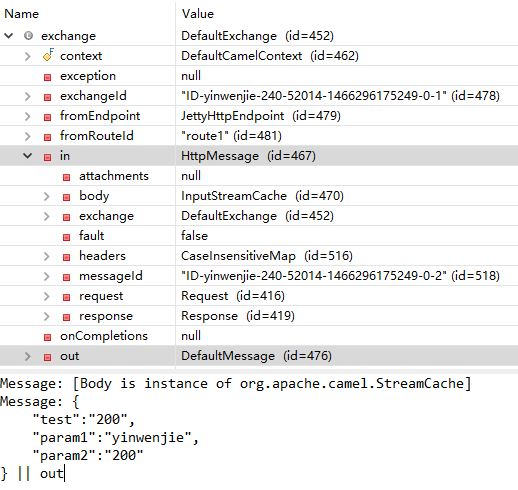
Task: Click the private field icon next to out
Action: coord(48,357)
